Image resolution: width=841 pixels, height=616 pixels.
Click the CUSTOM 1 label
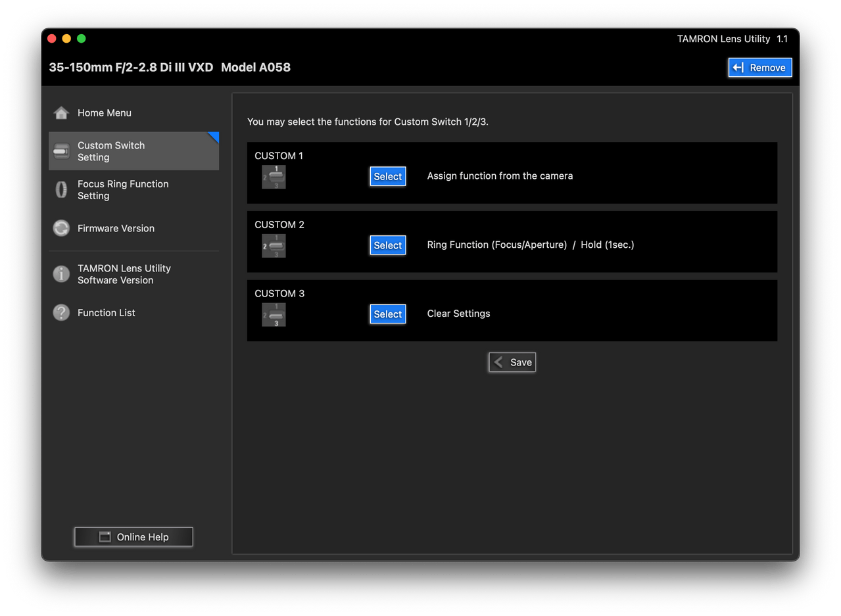point(279,156)
